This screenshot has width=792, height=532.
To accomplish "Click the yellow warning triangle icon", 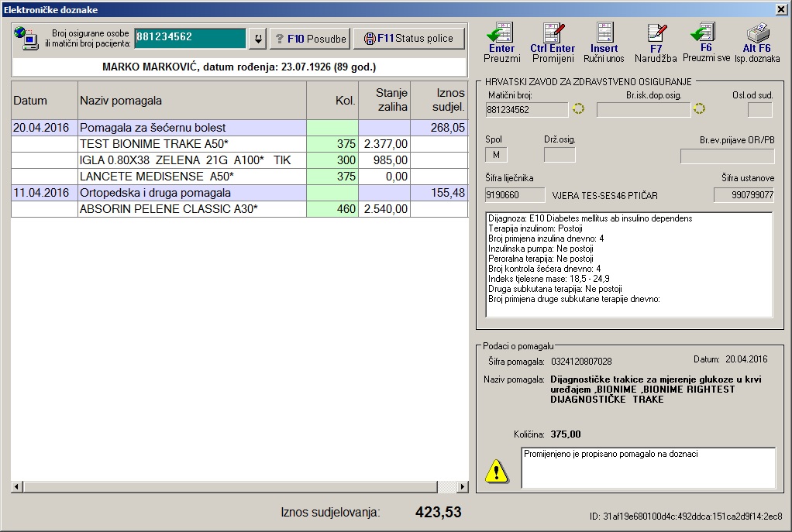I will pos(497,472).
